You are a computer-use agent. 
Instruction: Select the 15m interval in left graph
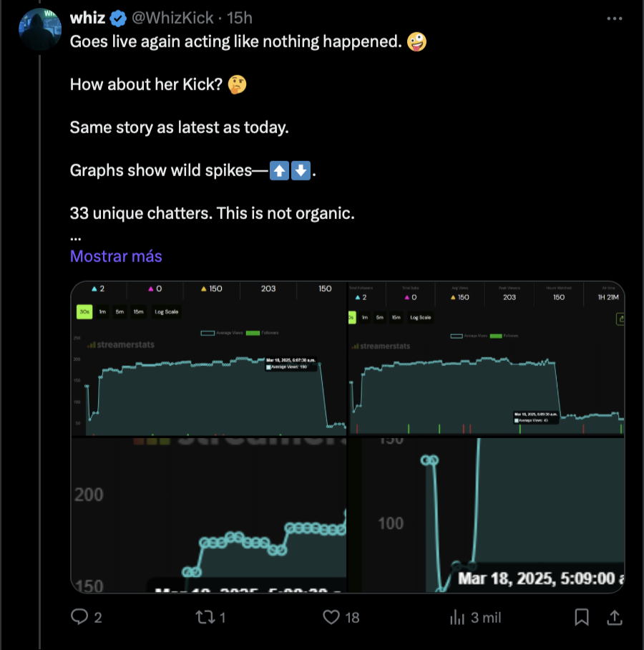pos(139,311)
